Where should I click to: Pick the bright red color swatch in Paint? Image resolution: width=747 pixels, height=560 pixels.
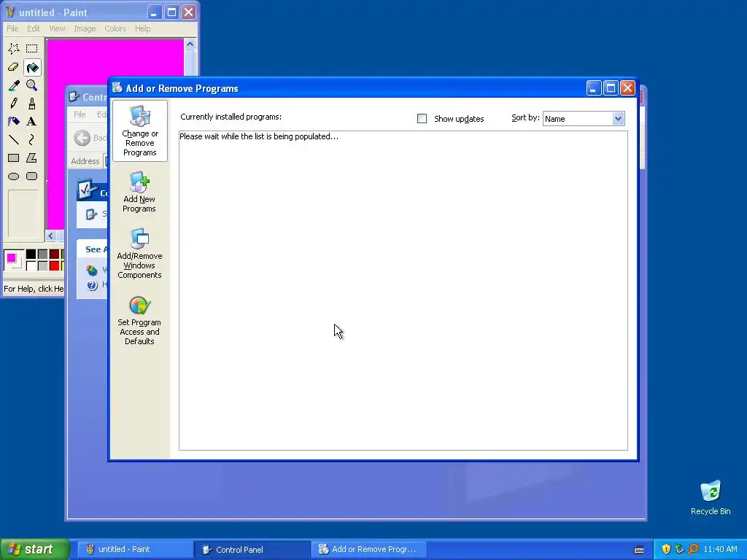click(54, 265)
